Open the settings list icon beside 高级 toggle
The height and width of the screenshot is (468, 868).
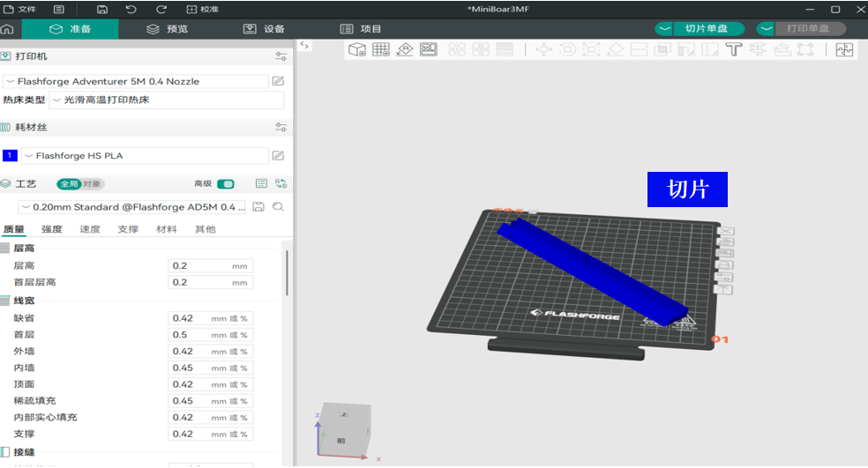click(261, 183)
